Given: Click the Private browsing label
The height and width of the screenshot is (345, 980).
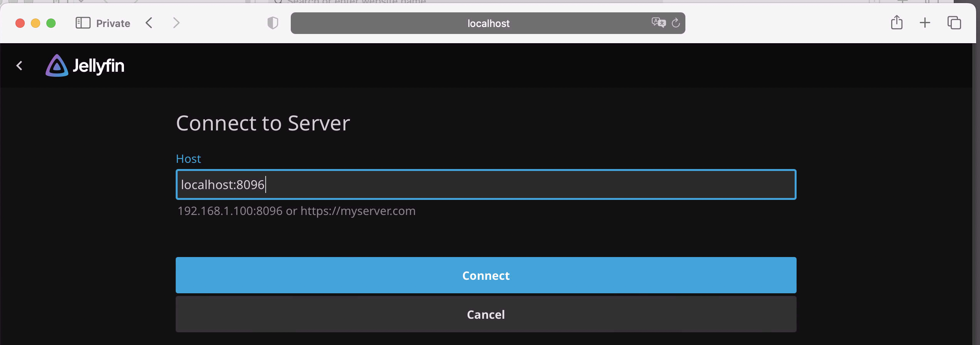Looking at the screenshot, I should pos(113,24).
